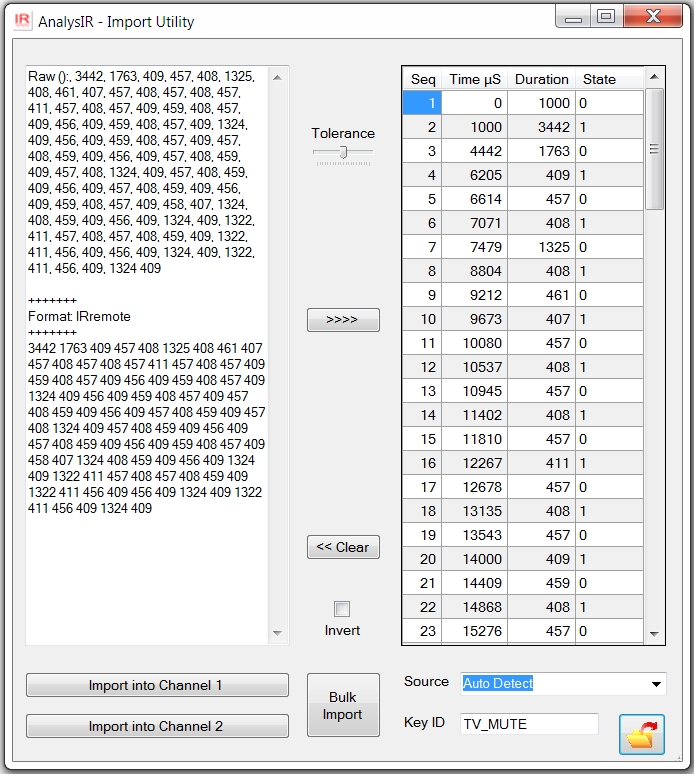Click time cell 6205
694x774 pixels.
[474, 175]
